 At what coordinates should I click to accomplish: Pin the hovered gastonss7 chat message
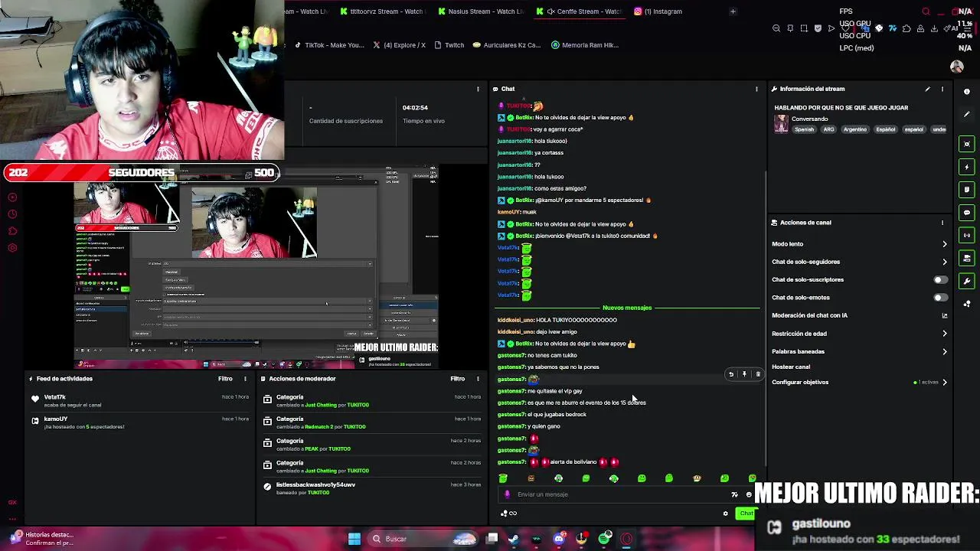coord(744,374)
